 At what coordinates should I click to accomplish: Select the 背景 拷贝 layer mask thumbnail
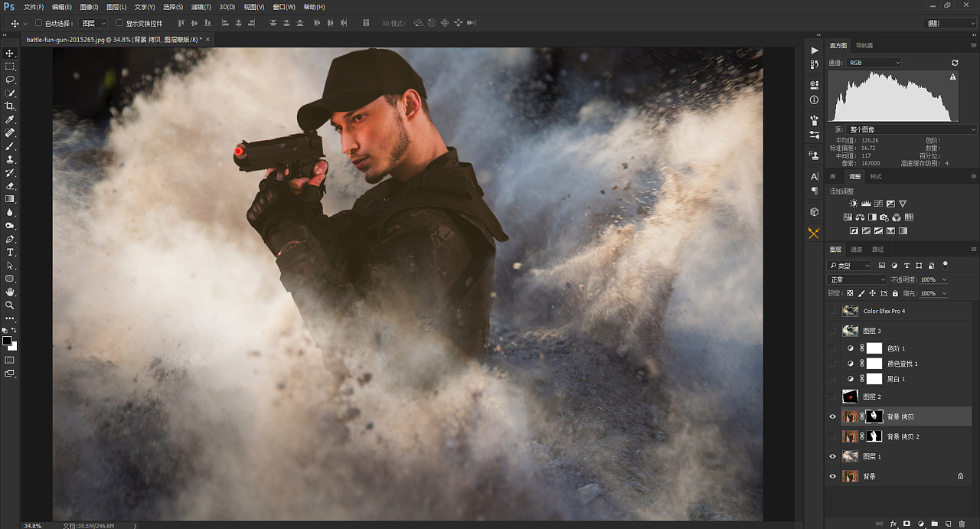tap(874, 416)
